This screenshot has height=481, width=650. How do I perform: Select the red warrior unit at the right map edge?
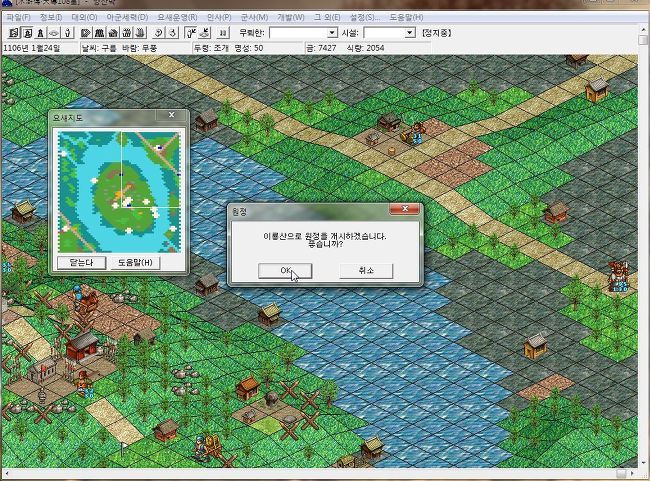pyautogui.click(x=619, y=275)
